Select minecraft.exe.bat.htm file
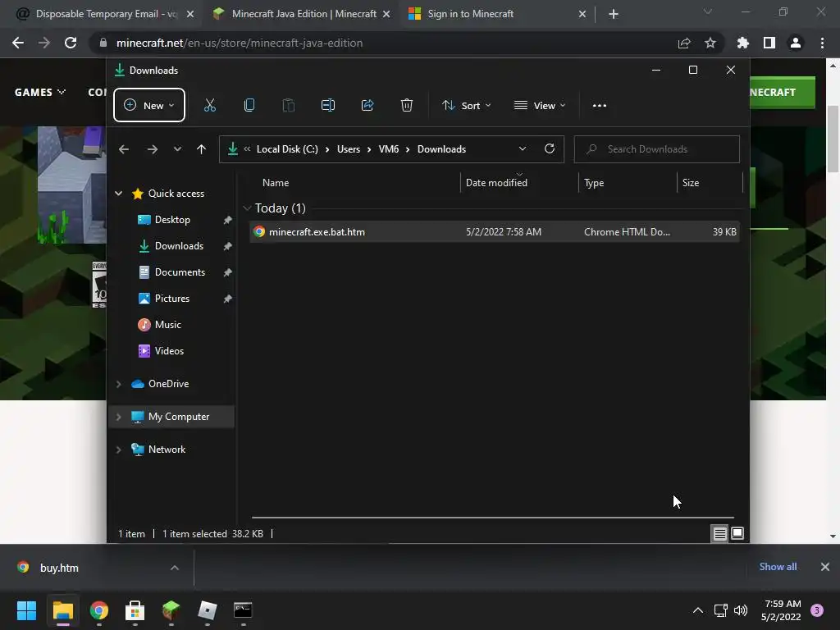 click(x=495, y=232)
